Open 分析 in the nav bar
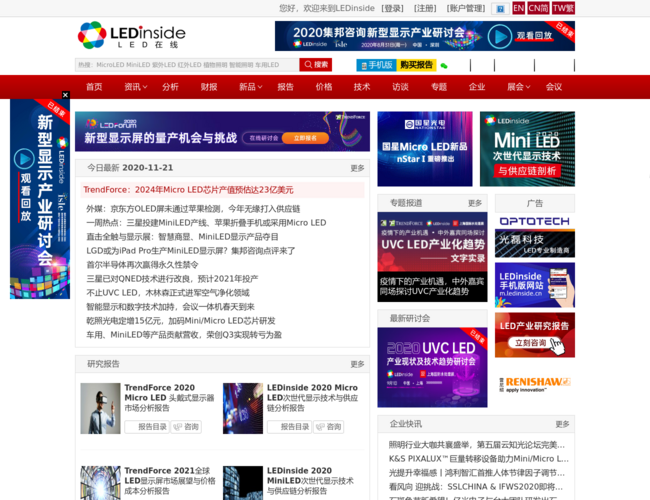This screenshot has width=650, height=500. click(x=170, y=87)
